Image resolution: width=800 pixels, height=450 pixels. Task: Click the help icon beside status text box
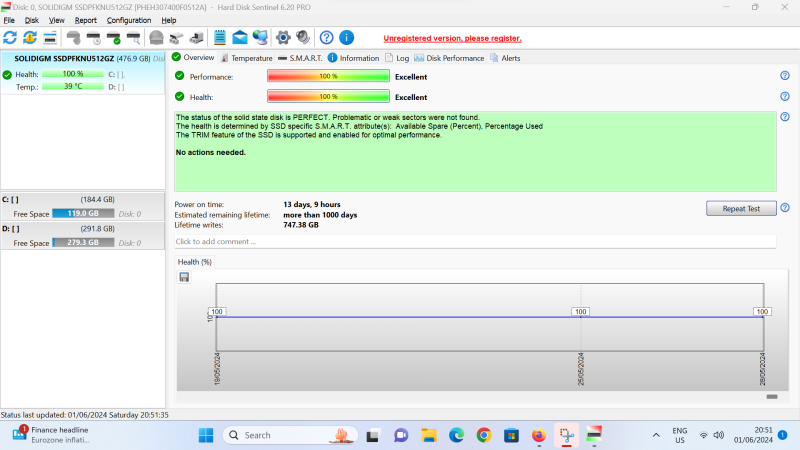785,116
